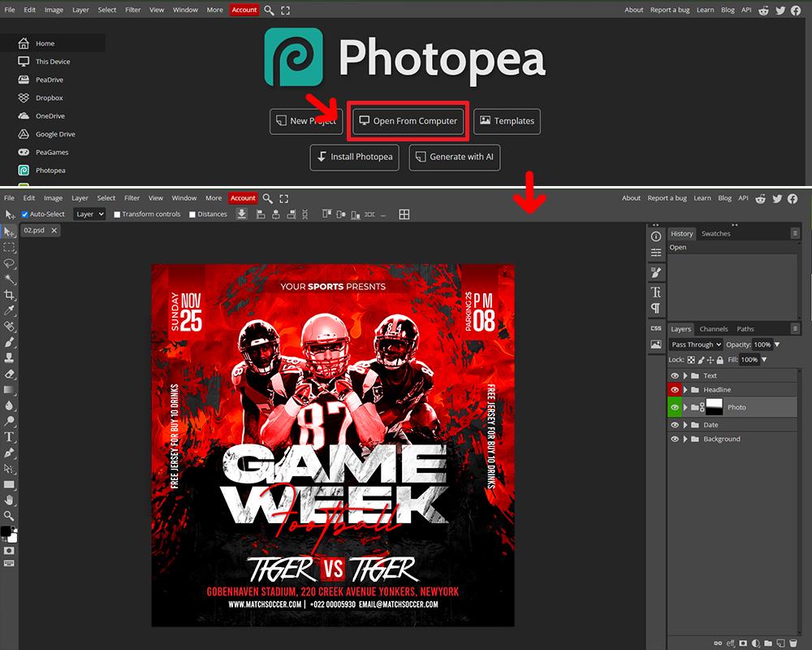The image size is (812, 650).
Task: Hide the Text layer group eye
Action: point(674,375)
